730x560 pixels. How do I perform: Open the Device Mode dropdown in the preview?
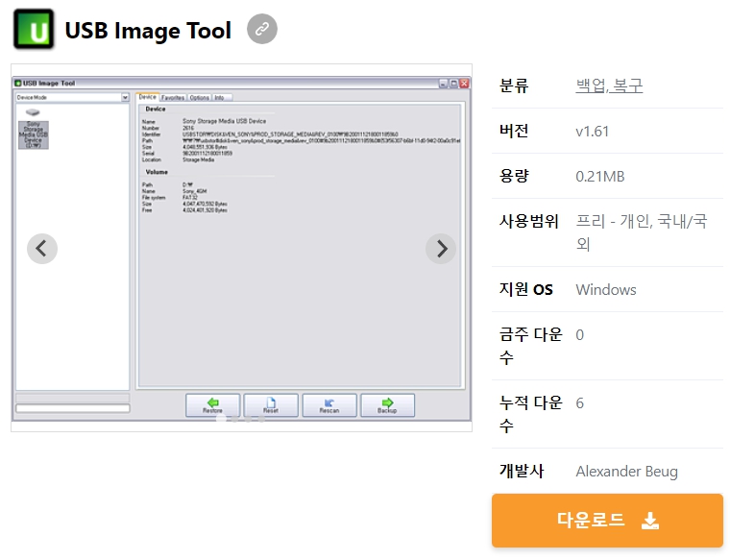72,97
